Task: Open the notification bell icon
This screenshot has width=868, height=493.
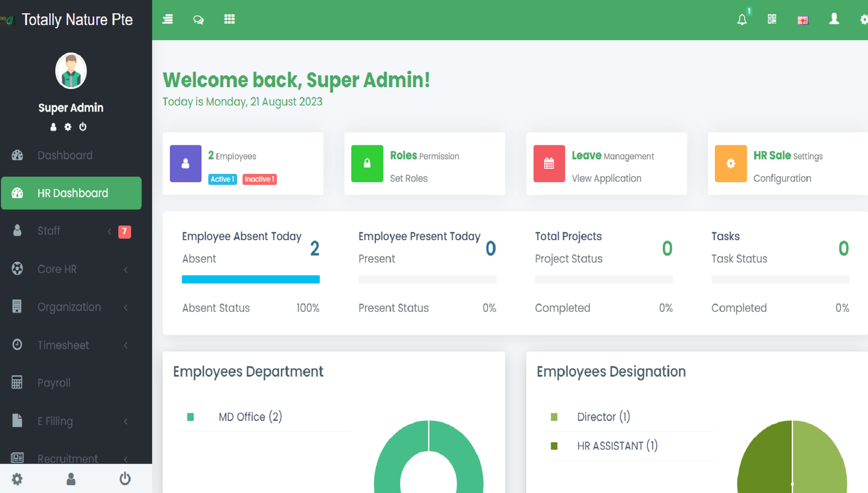Action: point(742,20)
